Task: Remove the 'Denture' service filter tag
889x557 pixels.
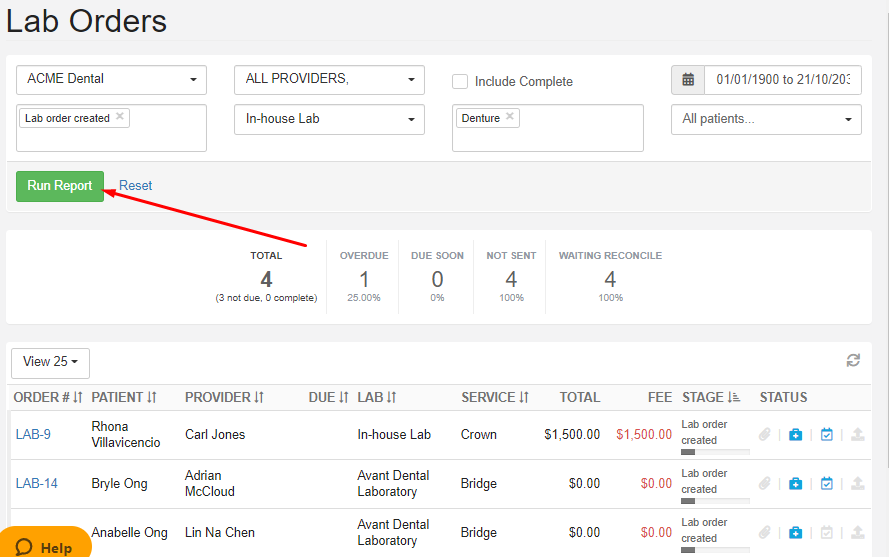Action: pyautogui.click(x=510, y=117)
